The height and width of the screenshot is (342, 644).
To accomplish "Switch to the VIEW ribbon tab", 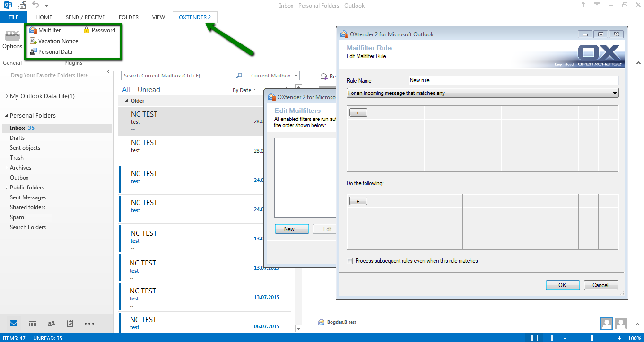I will (158, 17).
